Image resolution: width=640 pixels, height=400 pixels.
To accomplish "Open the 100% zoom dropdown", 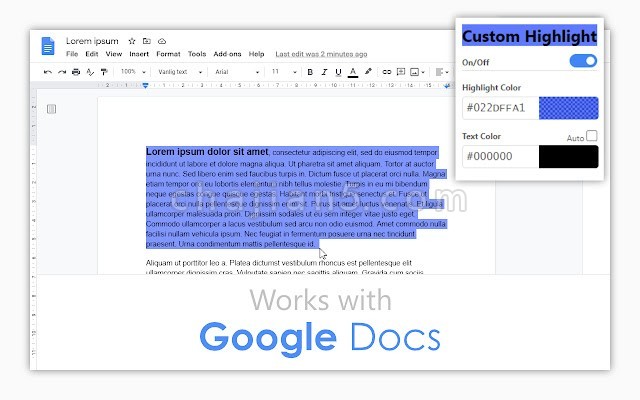I will [133, 72].
